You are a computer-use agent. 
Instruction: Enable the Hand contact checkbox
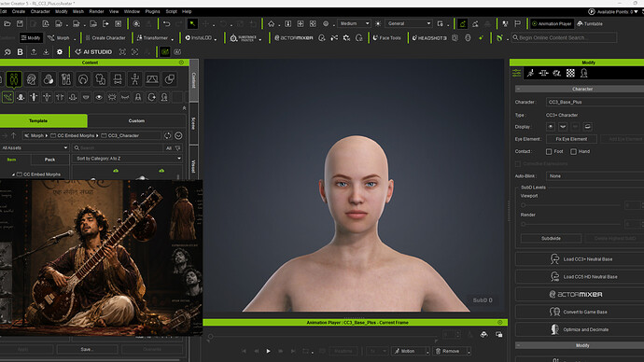(573, 151)
